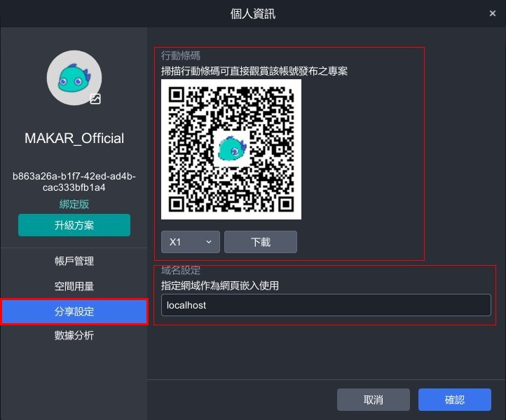Click the 行動條碼 section heading
Screen dimensions: 506x420
pos(181,55)
